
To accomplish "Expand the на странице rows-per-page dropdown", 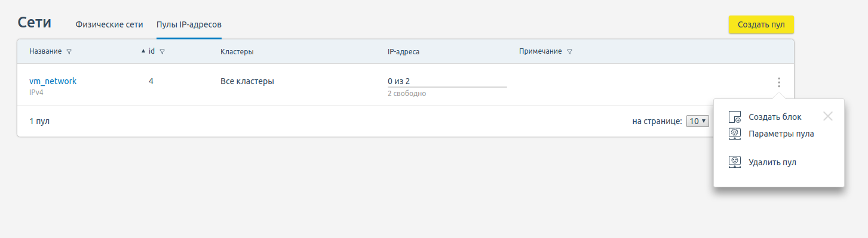I will tap(698, 121).
